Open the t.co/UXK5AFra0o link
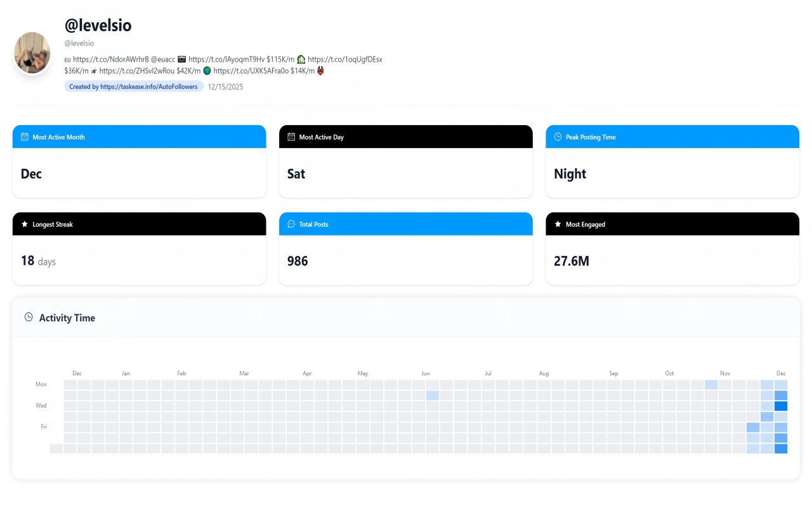 (251, 71)
